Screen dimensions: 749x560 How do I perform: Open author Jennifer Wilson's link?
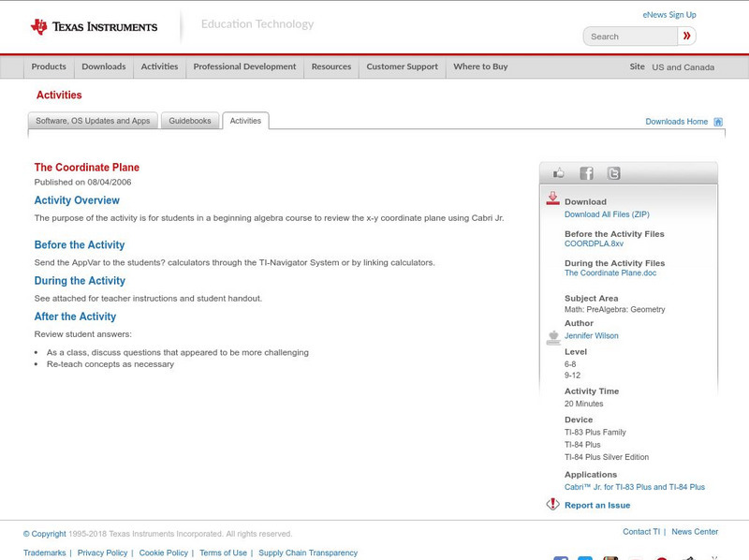(x=591, y=335)
